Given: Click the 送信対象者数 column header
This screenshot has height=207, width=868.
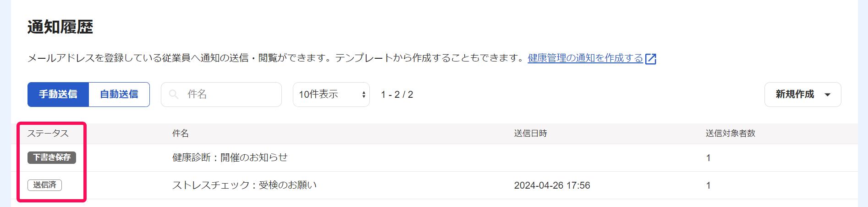Looking at the screenshot, I should click(731, 134).
